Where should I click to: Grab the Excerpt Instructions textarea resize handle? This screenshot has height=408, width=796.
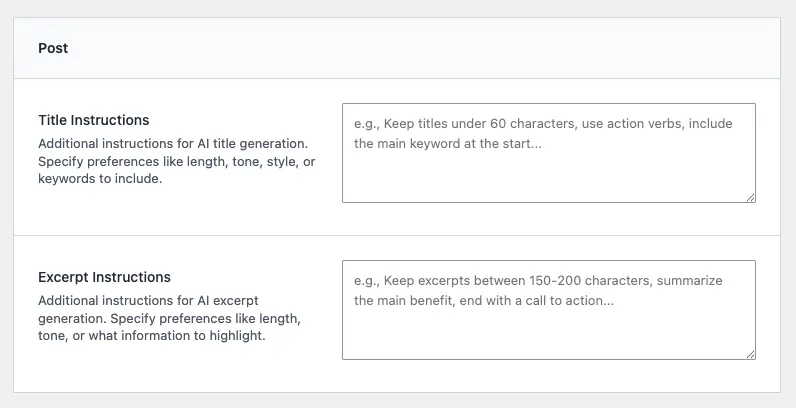click(750, 353)
